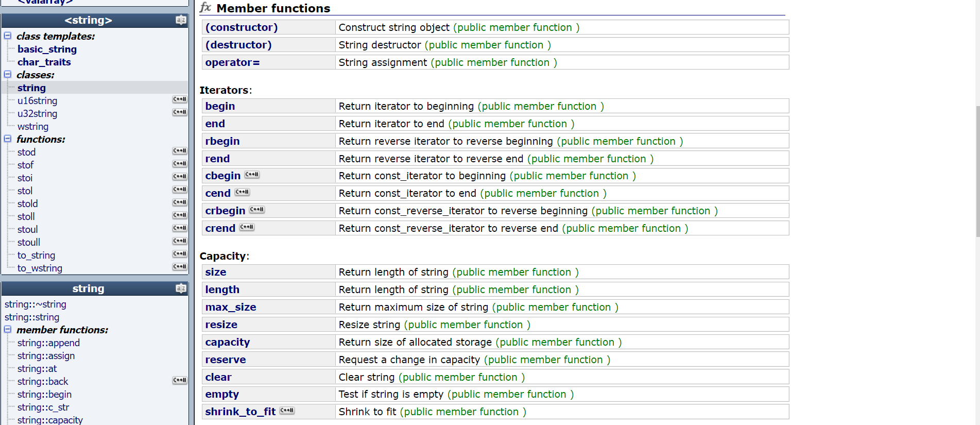Click C++11 badge next to u32string

pyautogui.click(x=180, y=112)
